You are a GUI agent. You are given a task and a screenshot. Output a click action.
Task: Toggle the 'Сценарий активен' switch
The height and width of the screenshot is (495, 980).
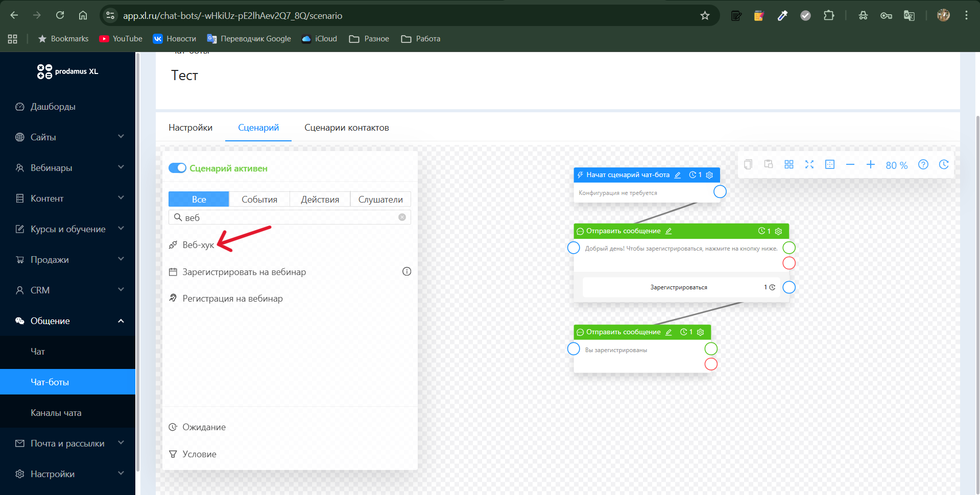(177, 168)
